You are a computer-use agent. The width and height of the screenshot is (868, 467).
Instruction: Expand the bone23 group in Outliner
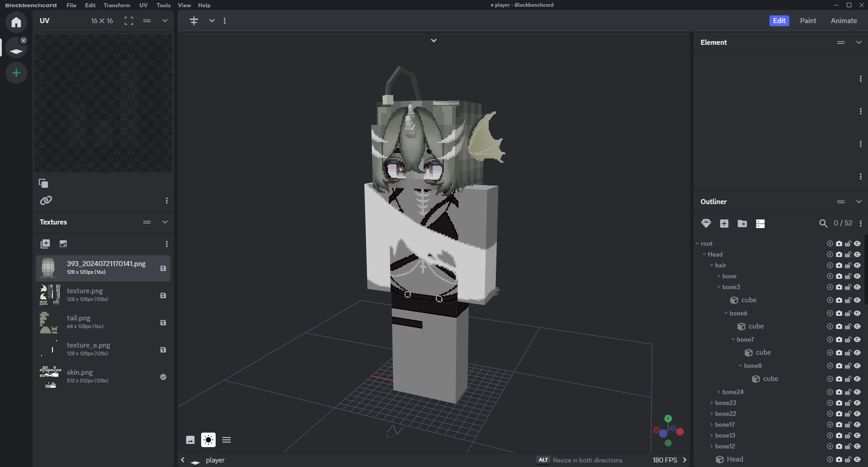click(712, 403)
